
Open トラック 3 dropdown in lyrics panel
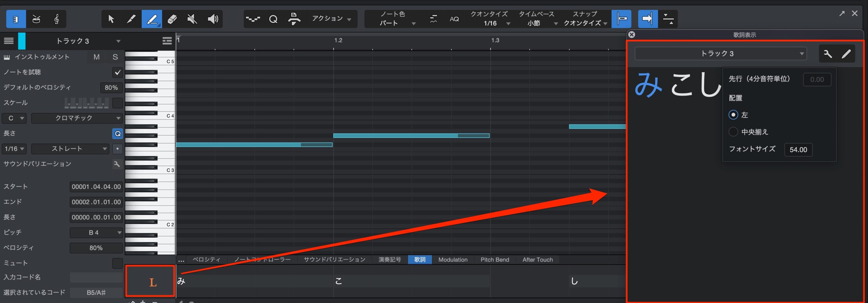point(720,54)
